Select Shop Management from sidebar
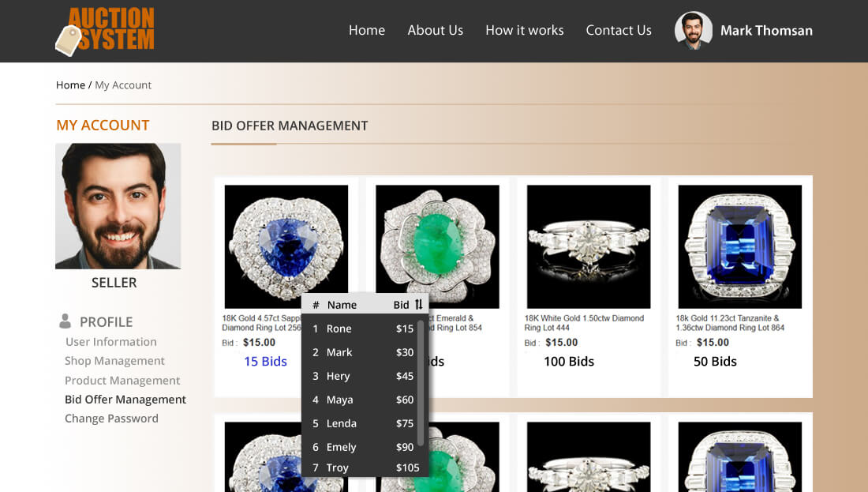This screenshot has height=492, width=868. [114, 361]
